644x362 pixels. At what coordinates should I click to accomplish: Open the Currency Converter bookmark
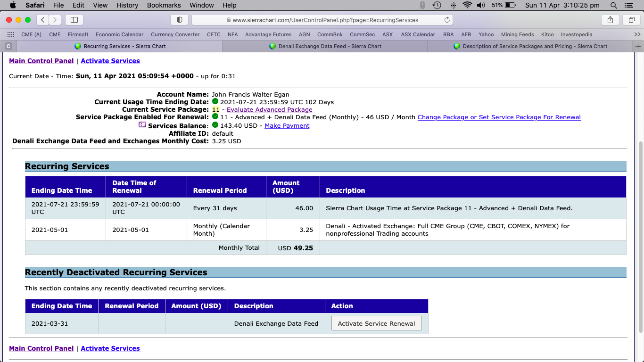tap(175, 34)
